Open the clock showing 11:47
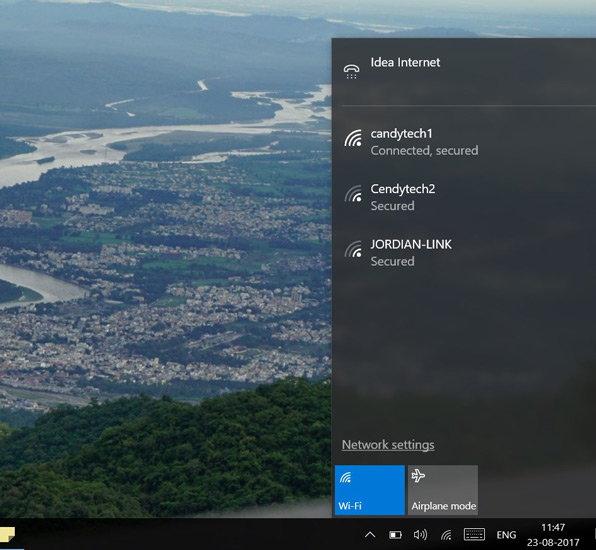596x550 pixels. pyautogui.click(x=553, y=534)
